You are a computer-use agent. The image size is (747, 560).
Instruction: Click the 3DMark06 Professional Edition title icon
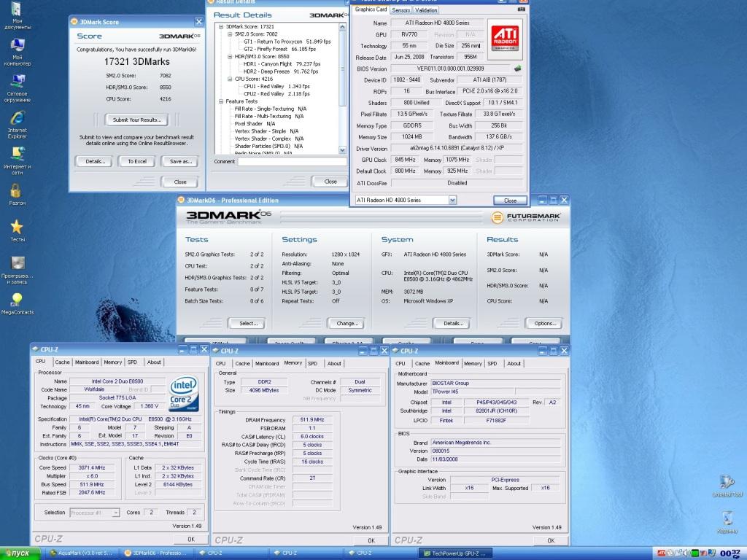[x=182, y=200]
